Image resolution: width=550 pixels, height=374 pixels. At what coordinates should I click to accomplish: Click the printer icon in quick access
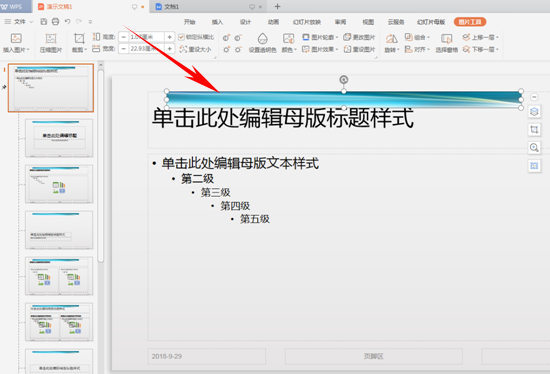pyautogui.click(x=55, y=22)
